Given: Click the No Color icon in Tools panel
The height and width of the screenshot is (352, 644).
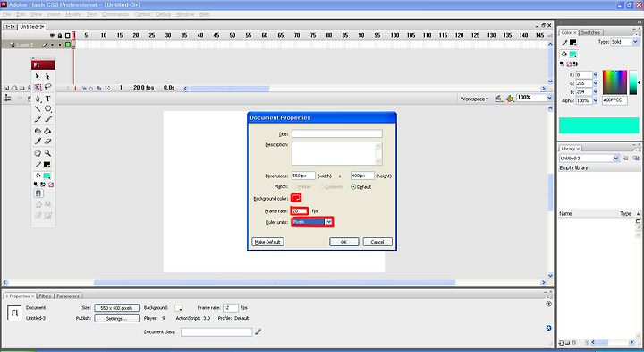Looking at the screenshot, I should pos(51,185).
